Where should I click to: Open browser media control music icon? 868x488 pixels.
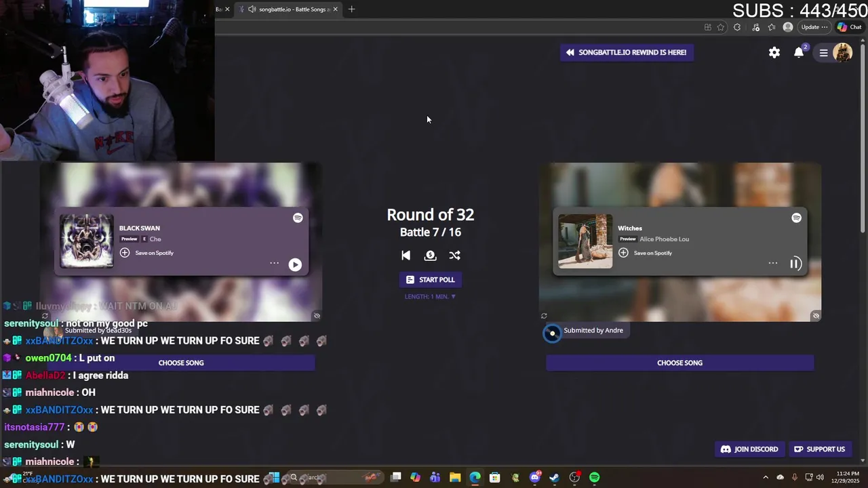coord(755,27)
